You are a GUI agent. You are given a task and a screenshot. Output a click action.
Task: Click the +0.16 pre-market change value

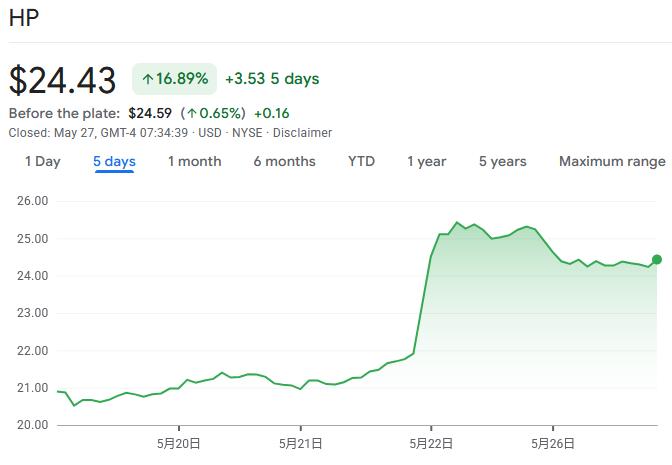pos(272,113)
